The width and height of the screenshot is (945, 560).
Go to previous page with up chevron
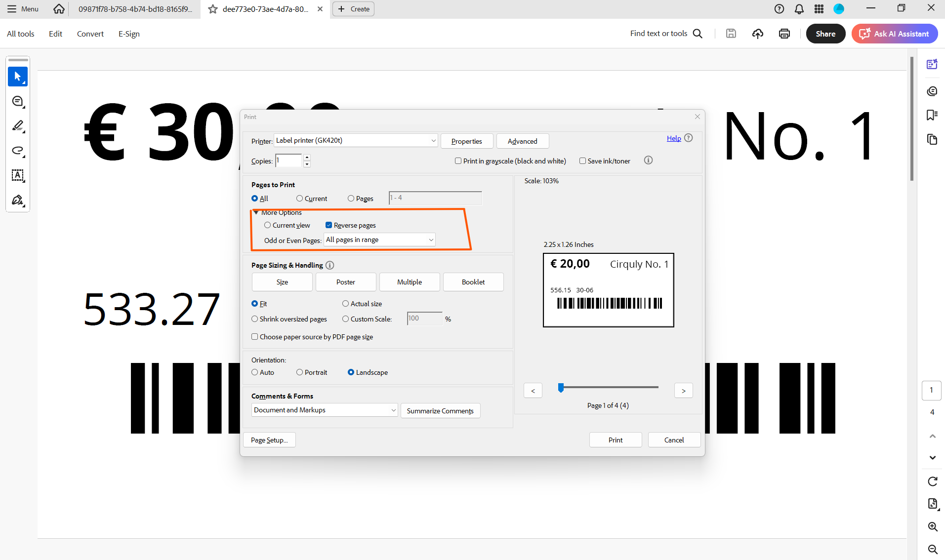click(x=933, y=436)
